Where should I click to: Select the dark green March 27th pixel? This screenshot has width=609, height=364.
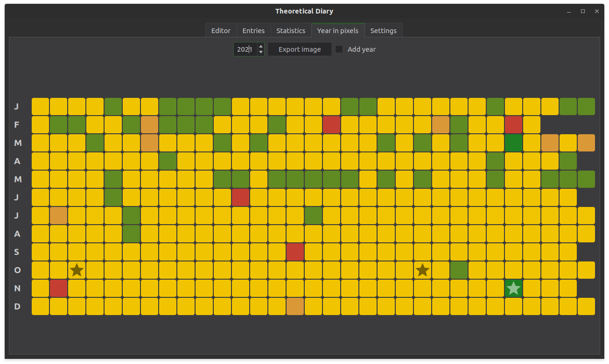pos(514,143)
